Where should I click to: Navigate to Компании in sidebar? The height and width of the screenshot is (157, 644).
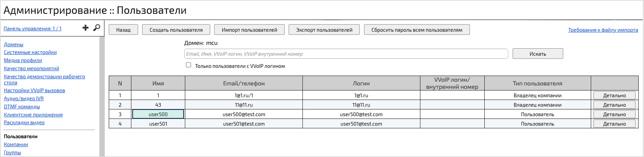click(x=16, y=144)
